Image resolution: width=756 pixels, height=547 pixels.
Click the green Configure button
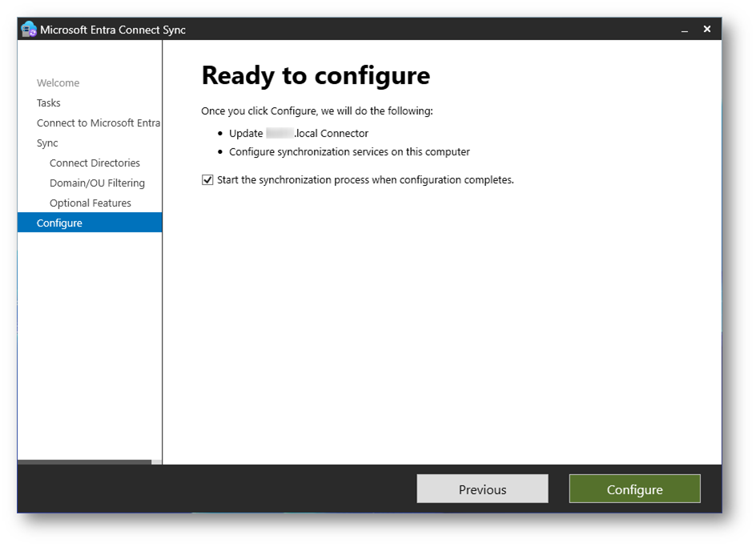pyautogui.click(x=634, y=489)
